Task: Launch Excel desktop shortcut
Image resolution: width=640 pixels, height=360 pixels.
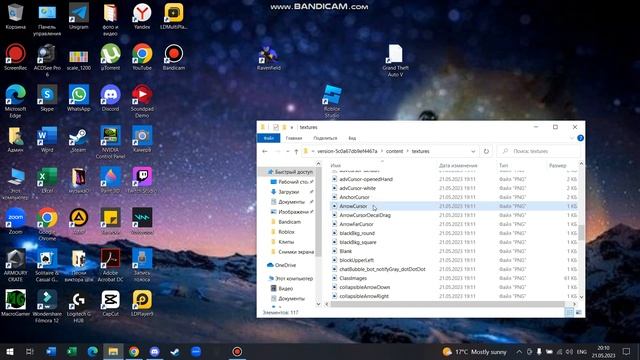Action: click(x=47, y=180)
